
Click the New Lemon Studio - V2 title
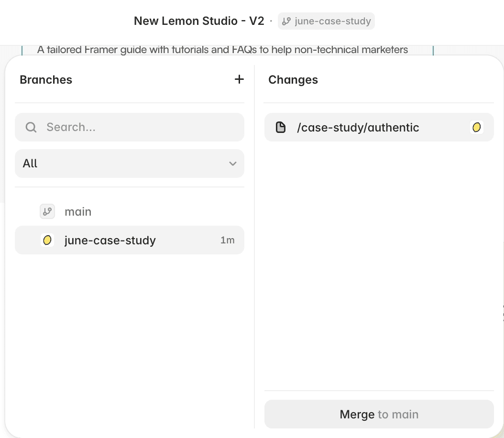[199, 21]
